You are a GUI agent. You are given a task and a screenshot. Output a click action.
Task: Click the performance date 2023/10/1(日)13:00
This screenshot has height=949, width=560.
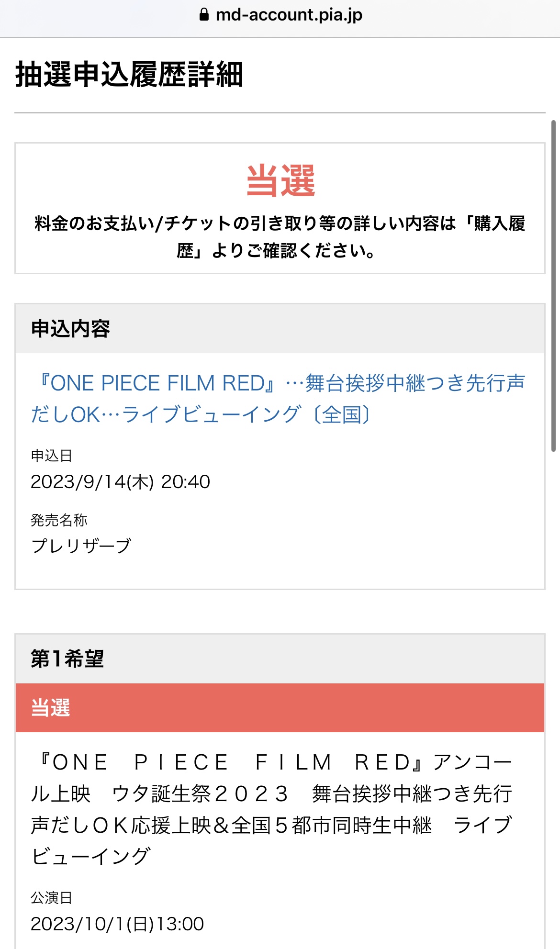(117, 924)
